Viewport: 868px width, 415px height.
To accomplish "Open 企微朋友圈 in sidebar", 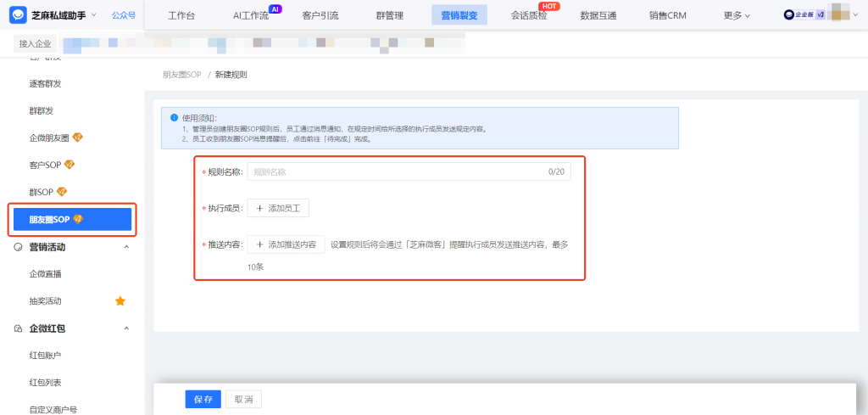I will (x=49, y=138).
